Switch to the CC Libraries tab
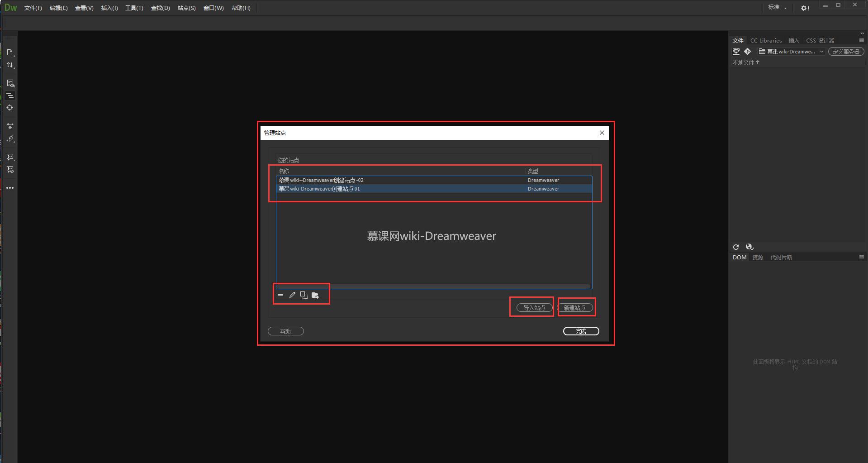The height and width of the screenshot is (463, 868). click(x=766, y=41)
